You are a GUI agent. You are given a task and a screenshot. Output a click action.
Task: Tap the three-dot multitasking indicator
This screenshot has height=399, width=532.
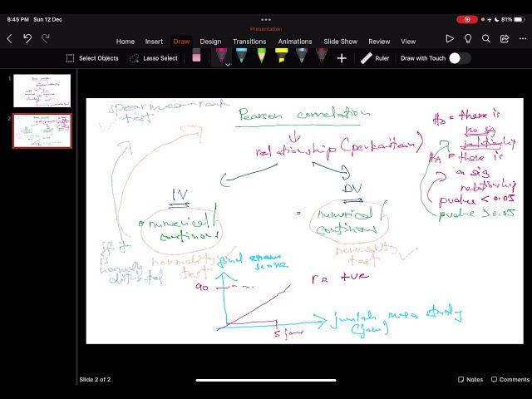click(266, 20)
